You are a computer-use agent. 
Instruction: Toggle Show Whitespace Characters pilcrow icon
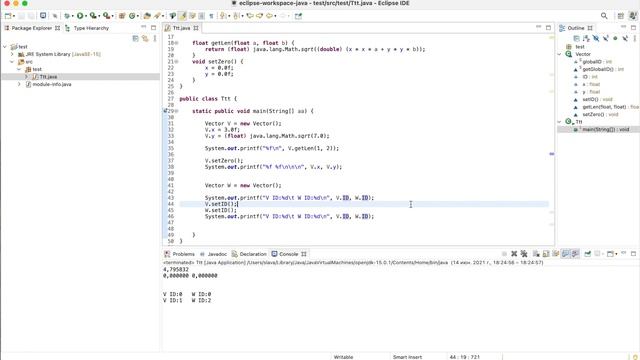211,16
